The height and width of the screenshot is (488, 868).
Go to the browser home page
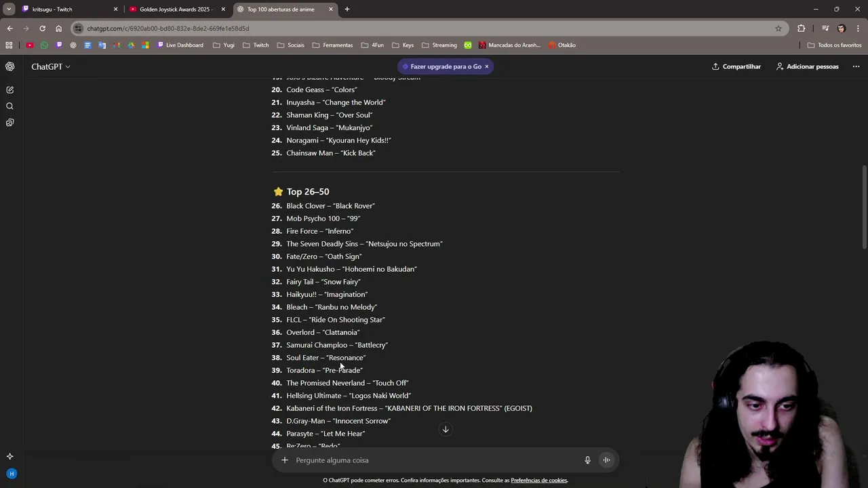click(x=58, y=28)
